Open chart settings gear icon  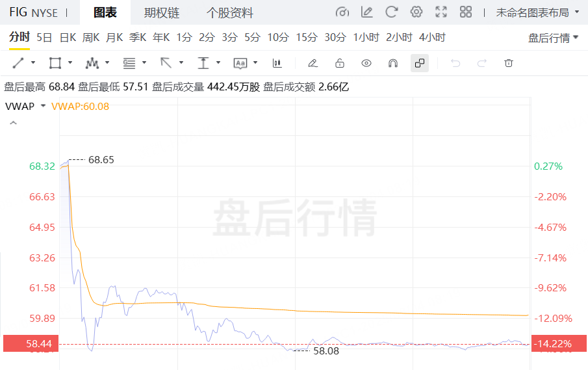[416, 12]
